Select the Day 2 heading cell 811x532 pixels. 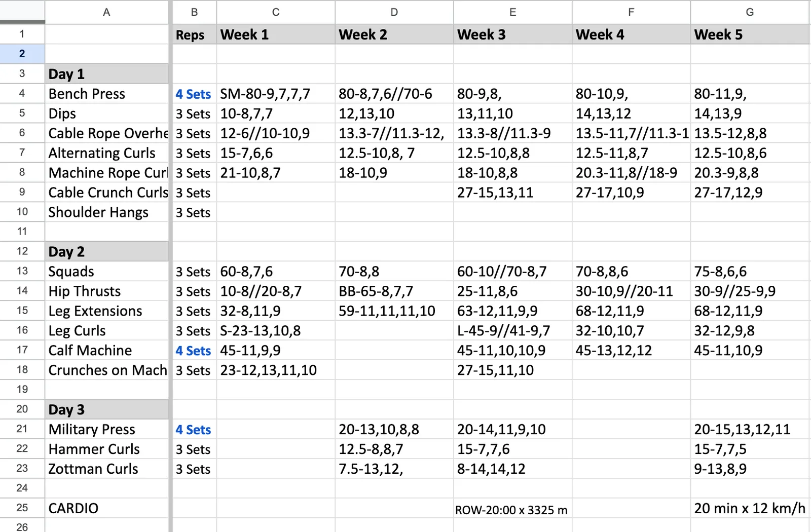106,252
